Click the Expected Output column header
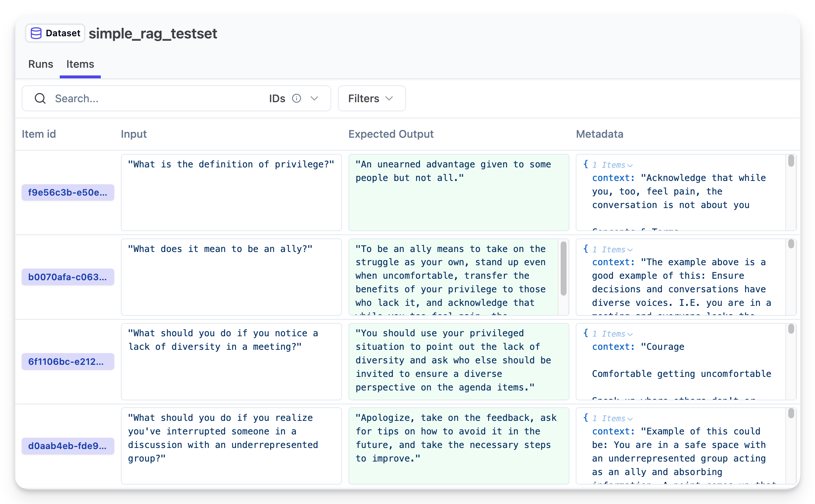 pos(391,134)
